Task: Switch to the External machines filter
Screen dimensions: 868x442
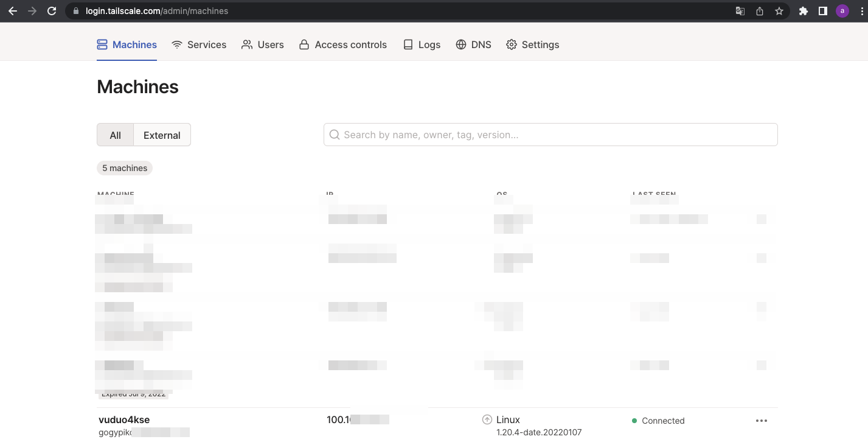Action: click(x=162, y=135)
